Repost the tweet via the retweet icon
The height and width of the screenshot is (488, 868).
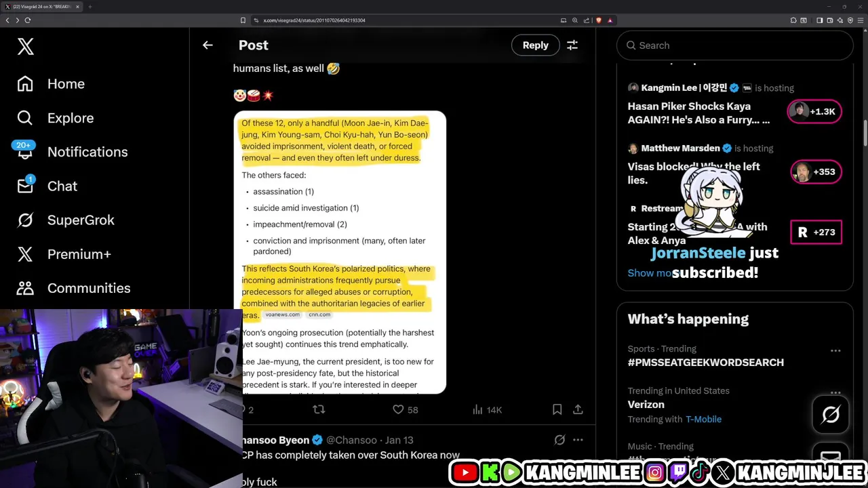pyautogui.click(x=319, y=409)
